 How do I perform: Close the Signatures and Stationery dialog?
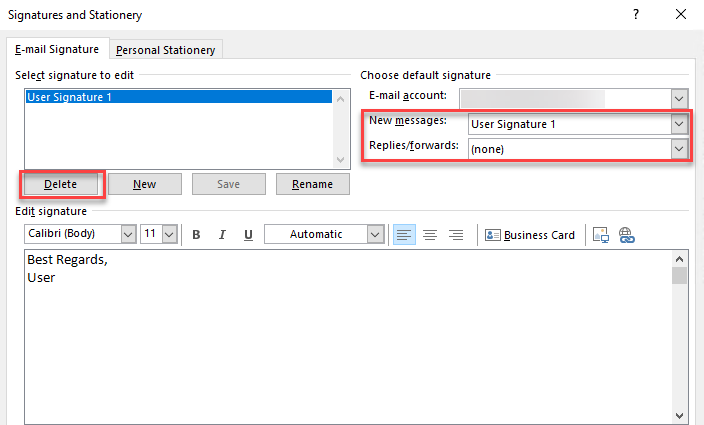681,14
